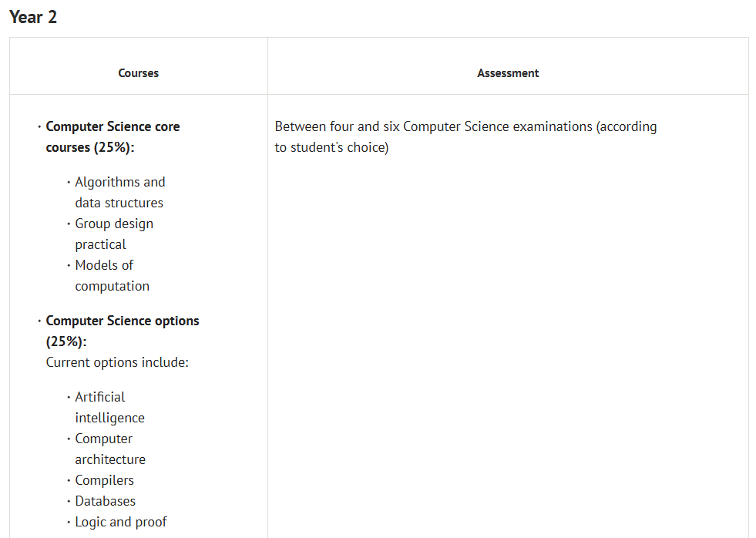
Task: Select the Algorithms and data structures item
Action: tap(119, 192)
